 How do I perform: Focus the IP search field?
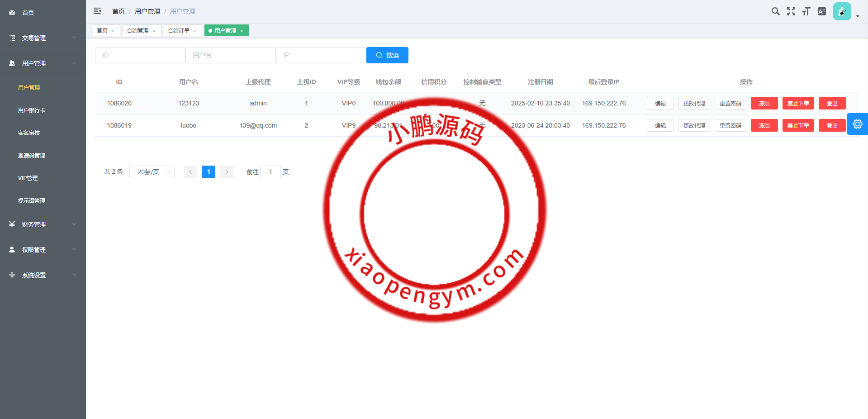click(x=321, y=55)
